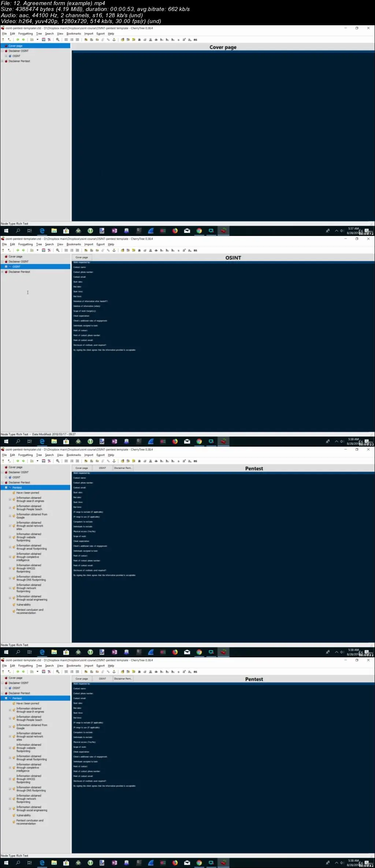Open CherryTree taskbar icon in 00:00:32 frame

tap(223, 652)
